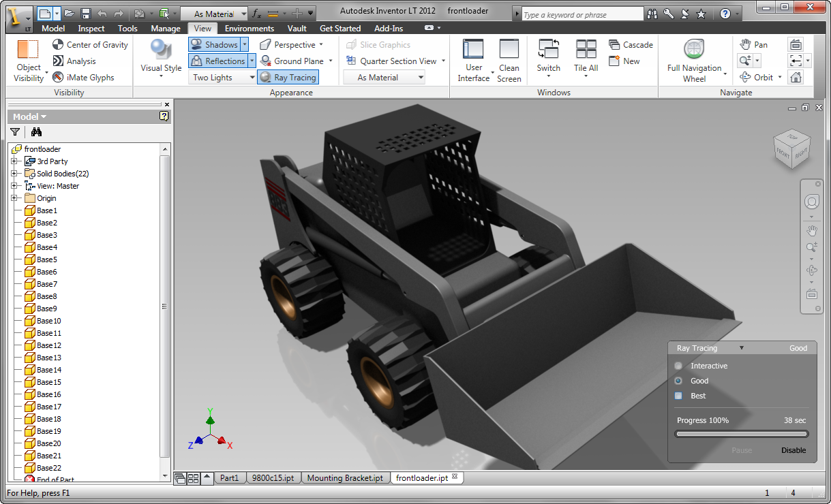The width and height of the screenshot is (831, 504).
Task: Click the ViewCube in the viewport
Action: 791,149
